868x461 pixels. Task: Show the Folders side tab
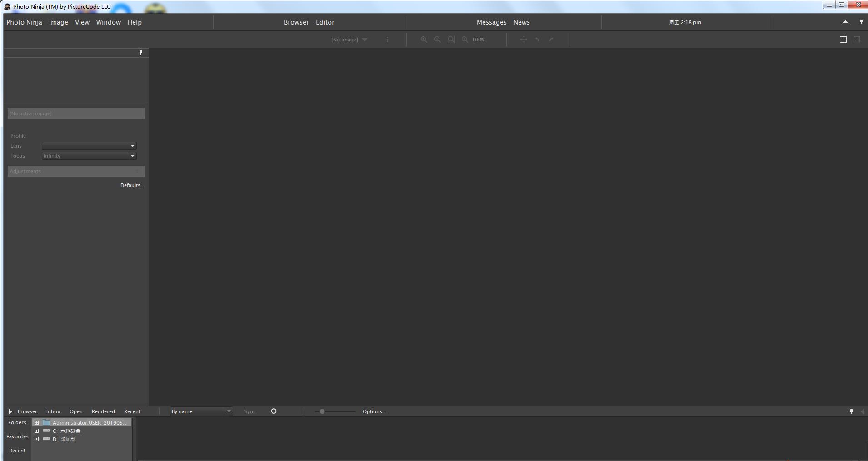17,422
